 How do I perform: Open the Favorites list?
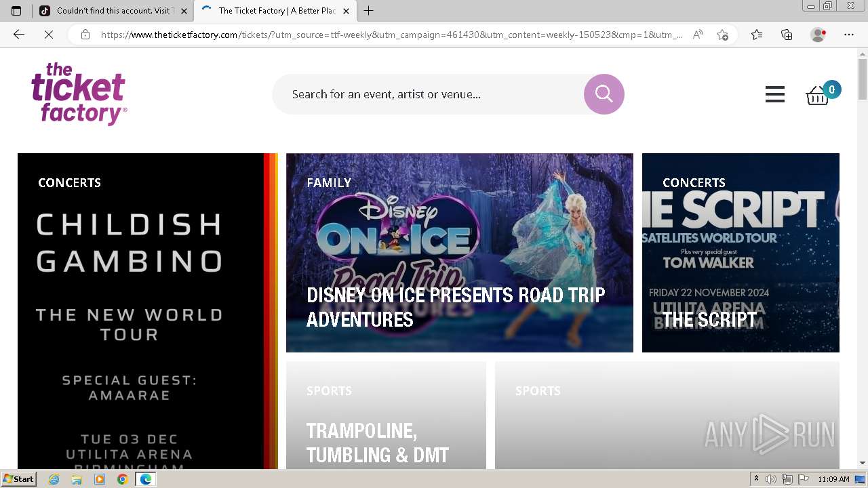click(757, 35)
